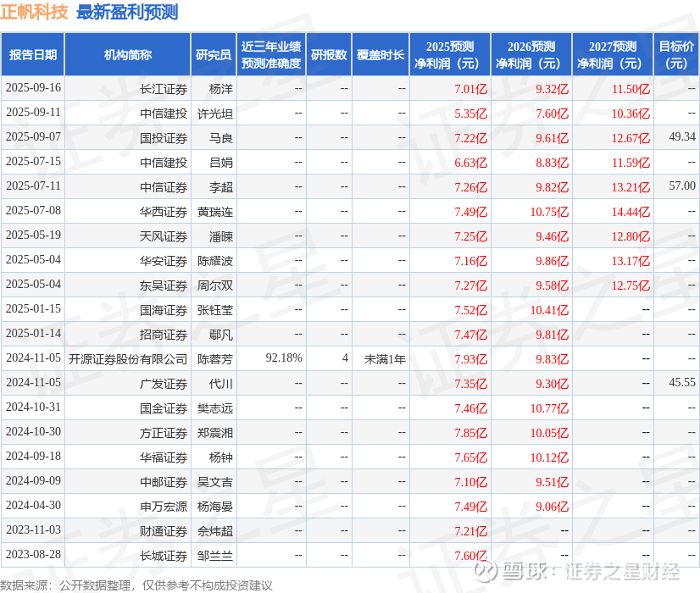Click the 7.21亿 profit value
The height and width of the screenshot is (593, 700).
pos(470,531)
